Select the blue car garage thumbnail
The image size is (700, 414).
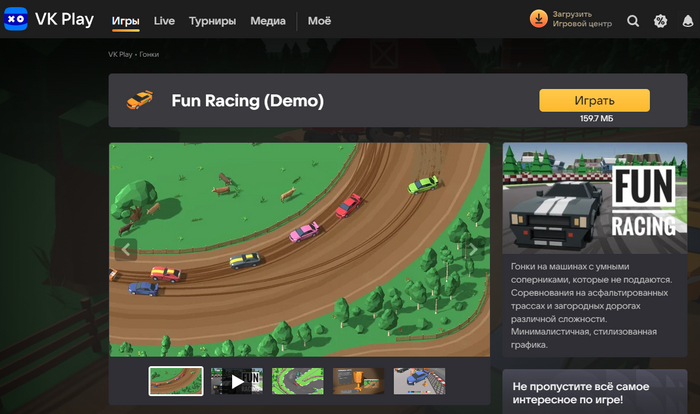click(x=419, y=381)
